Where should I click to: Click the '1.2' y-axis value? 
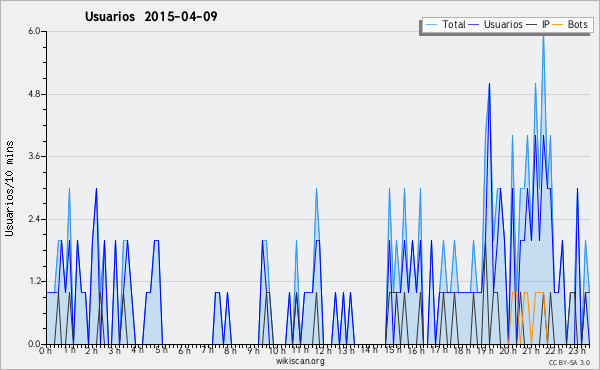(34, 282)
